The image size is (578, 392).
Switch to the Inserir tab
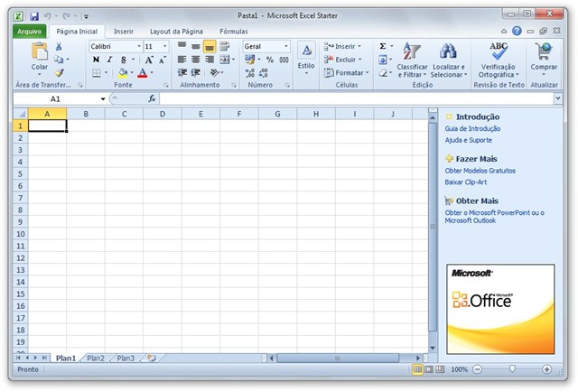coord(124,32)
